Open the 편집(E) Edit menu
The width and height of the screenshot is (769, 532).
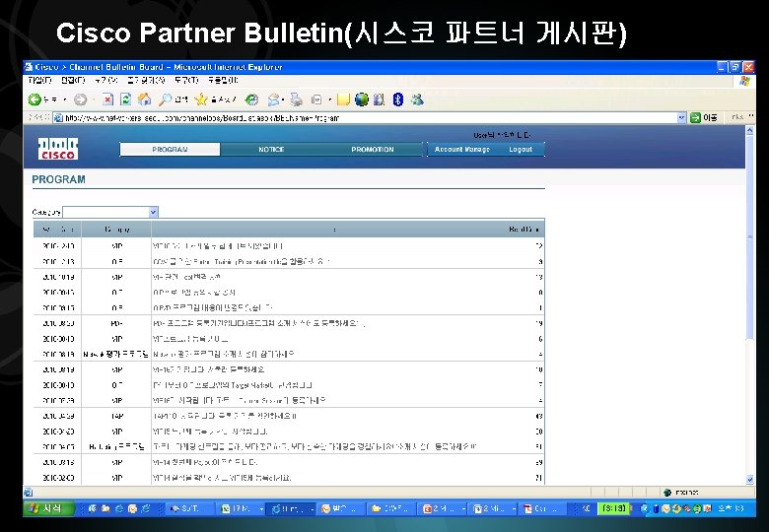[x=73, y=80]
